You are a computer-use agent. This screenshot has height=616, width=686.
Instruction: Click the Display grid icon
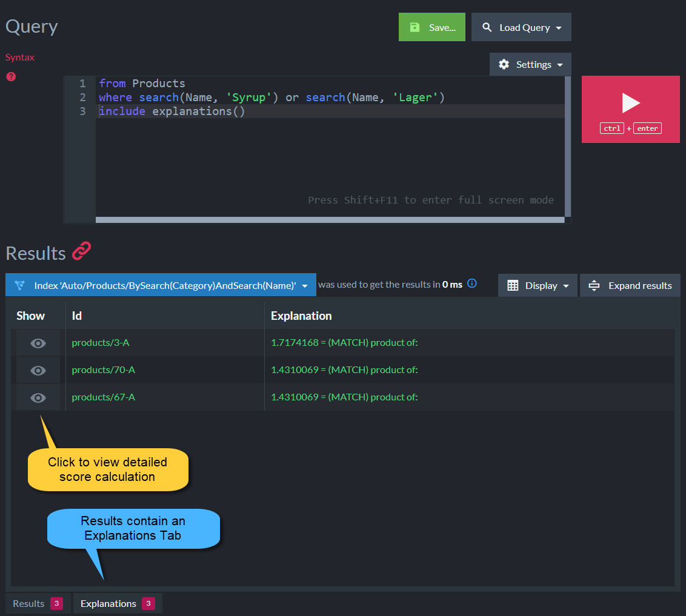point(513,285)
